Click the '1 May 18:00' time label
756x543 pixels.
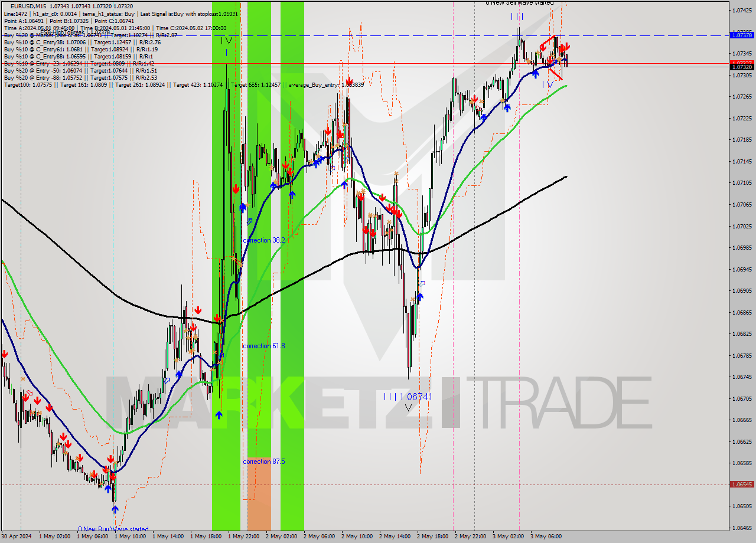coord(206,537)
